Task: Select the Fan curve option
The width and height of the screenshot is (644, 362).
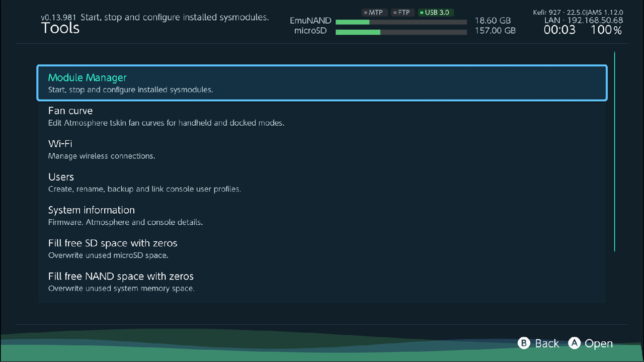Action: 322,116
